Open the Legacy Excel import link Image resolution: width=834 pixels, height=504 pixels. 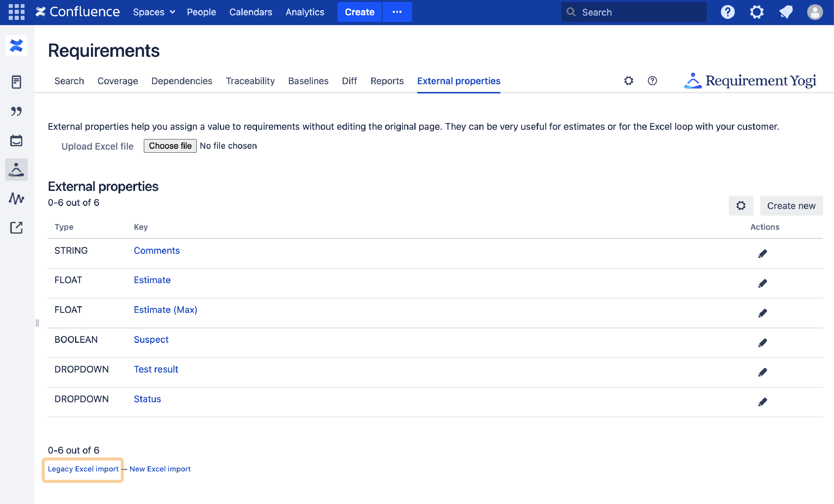(x=83, y=469)
